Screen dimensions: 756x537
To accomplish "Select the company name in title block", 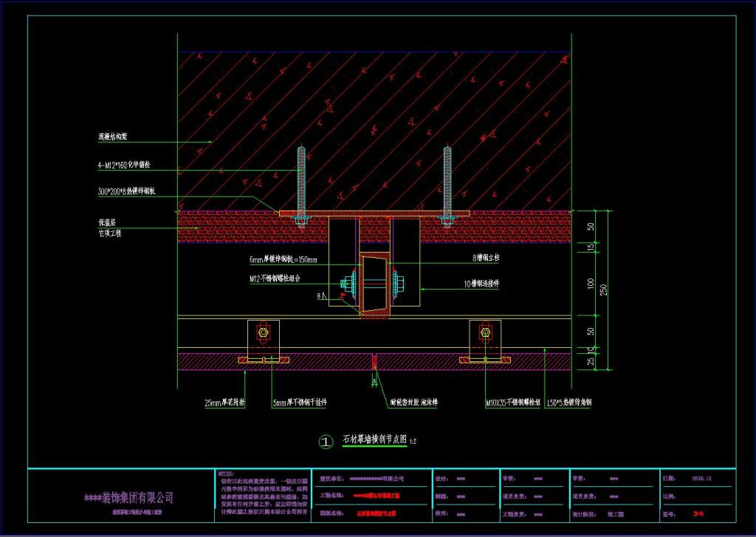I will pyautogui.click(x=128, y=497).
